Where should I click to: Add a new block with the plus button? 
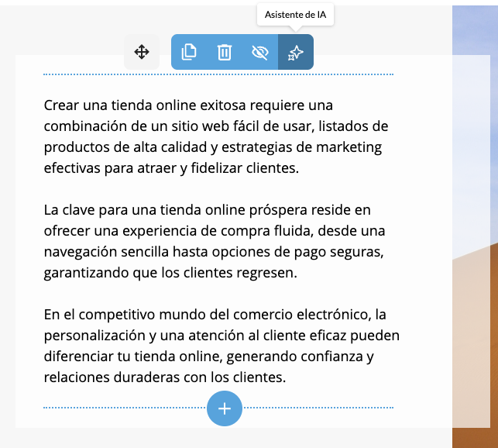coord(225,408)
